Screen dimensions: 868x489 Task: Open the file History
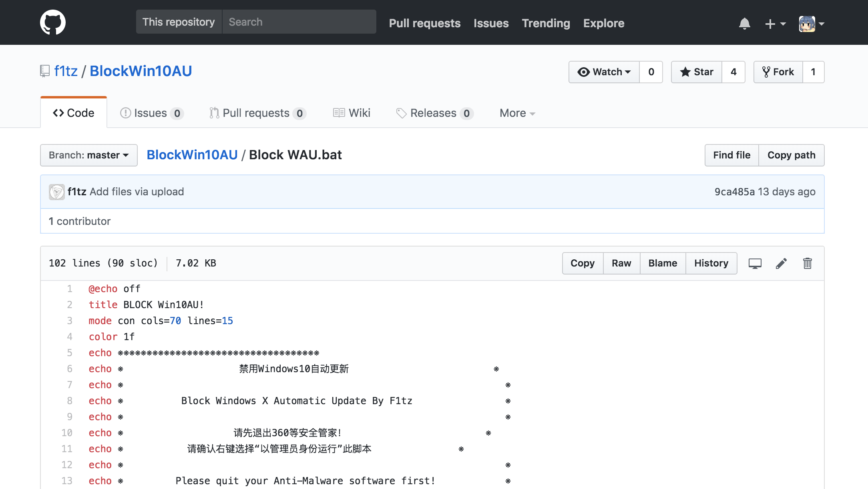(x=711, y=263)
